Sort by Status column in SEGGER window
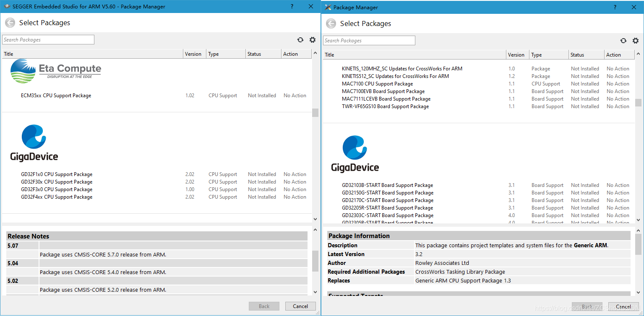This screenshot has width=644, height=316. click(263, 54)
